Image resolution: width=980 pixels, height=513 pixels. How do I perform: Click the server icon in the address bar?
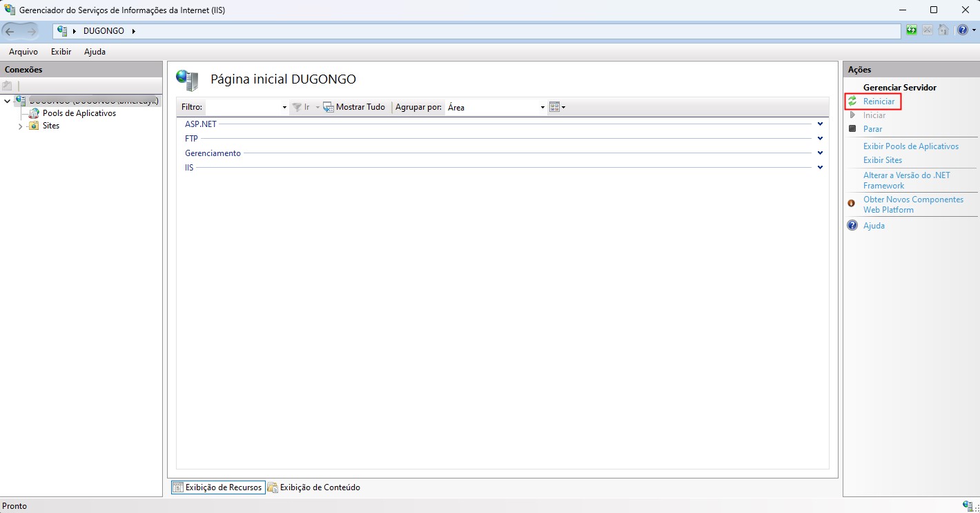point(62,31)
